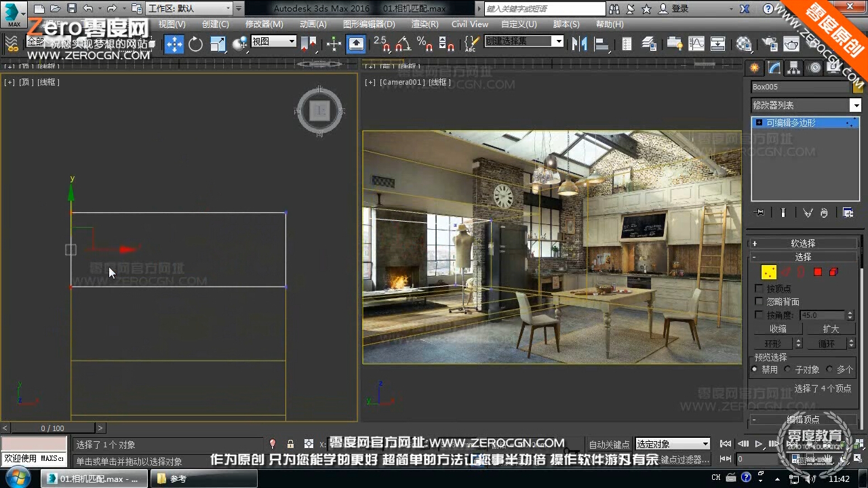Image resolution: width=868 pixels, height=488 pixels.
Task: Click the Pin Stack icon
Action: click(x=759, y=213)
